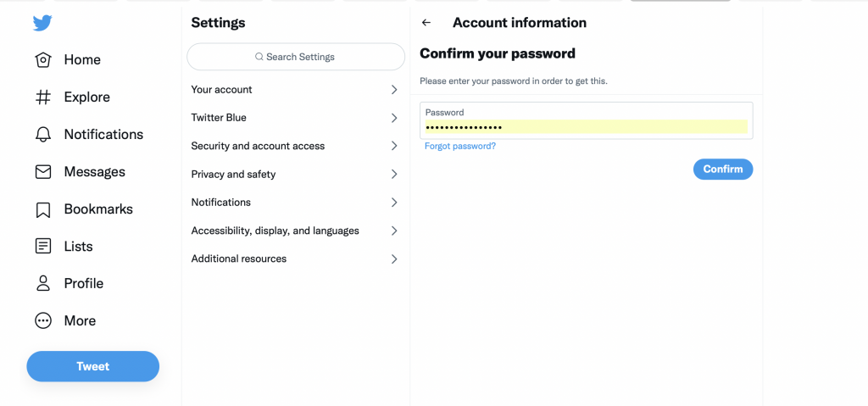Click the Twitter bird logo

tap(42, 23)
